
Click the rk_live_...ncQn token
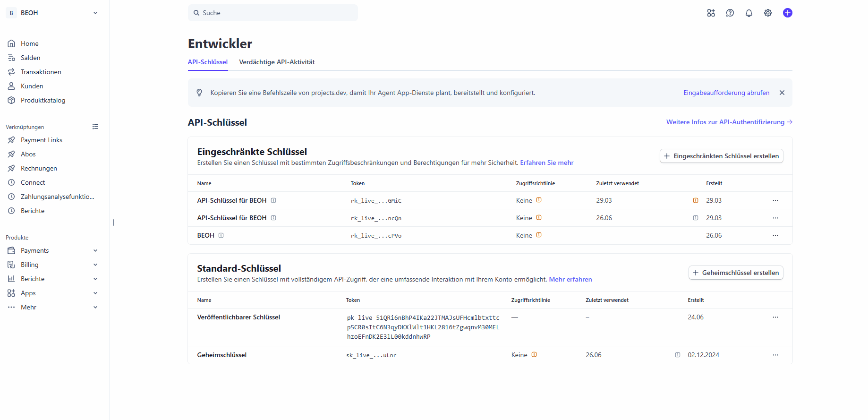[x=376, y=218]
